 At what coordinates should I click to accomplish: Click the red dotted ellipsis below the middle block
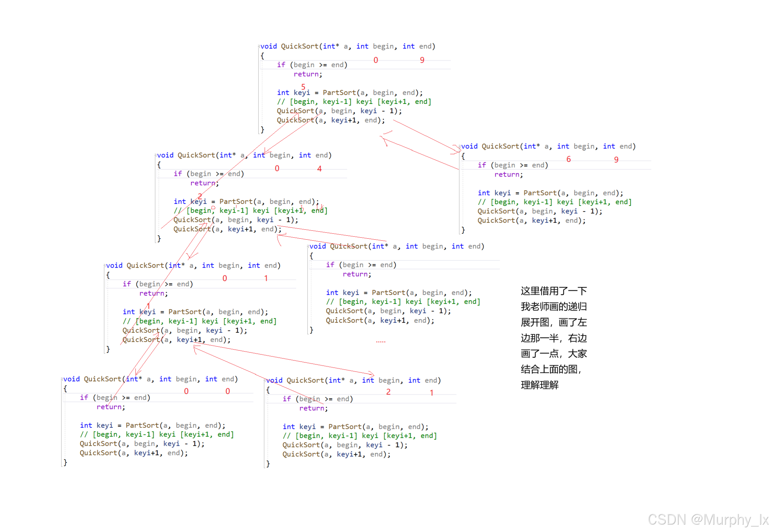[381, 342]
